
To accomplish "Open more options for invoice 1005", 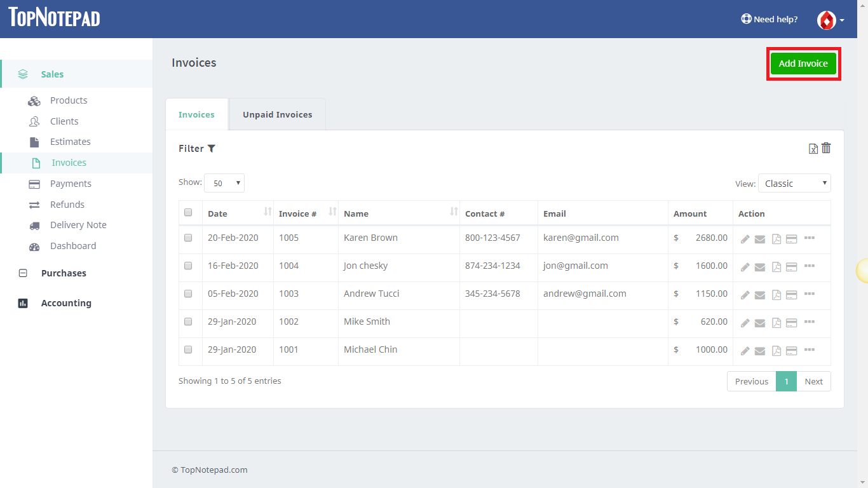I will [x=810, y=238].
